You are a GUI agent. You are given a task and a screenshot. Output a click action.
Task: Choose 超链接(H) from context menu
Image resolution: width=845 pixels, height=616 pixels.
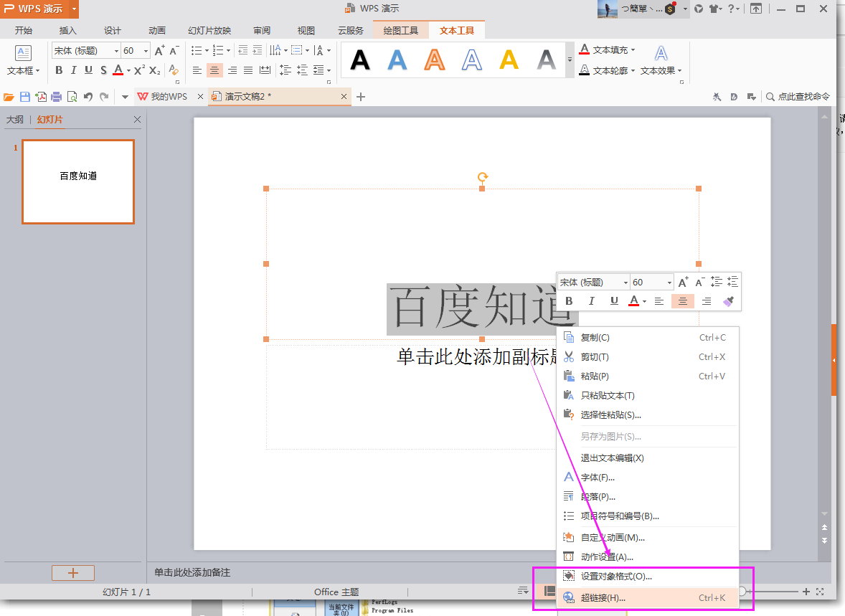tap(647, 597)
